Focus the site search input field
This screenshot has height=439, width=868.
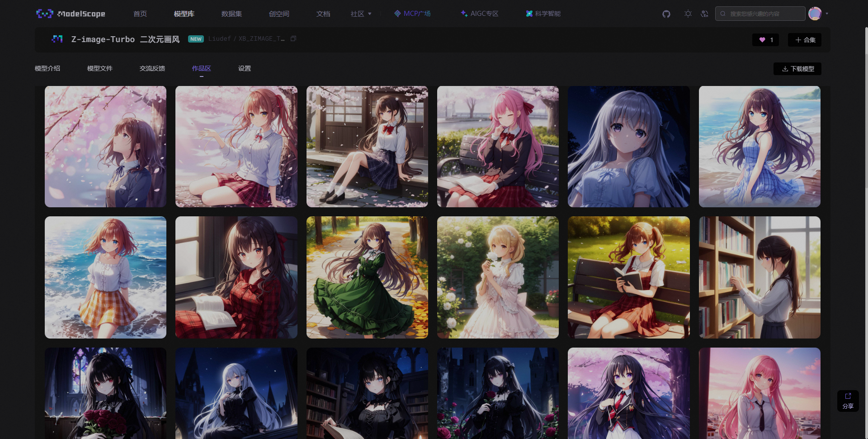[x=760, y=14]
